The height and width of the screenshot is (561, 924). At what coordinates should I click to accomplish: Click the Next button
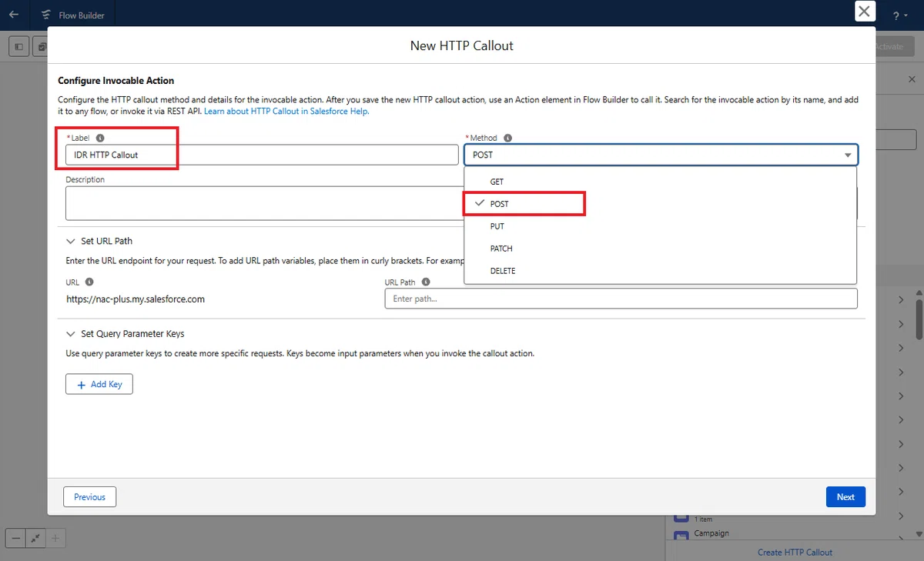click(x=845, y=497)
